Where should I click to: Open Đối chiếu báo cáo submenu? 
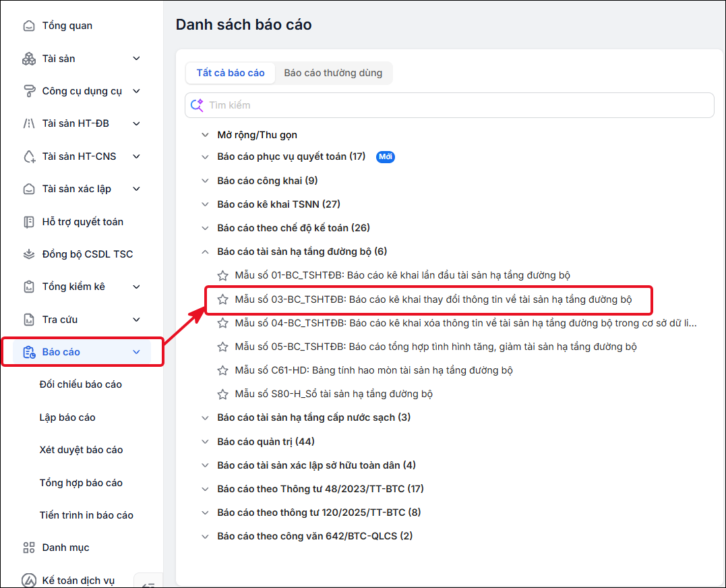81,385
